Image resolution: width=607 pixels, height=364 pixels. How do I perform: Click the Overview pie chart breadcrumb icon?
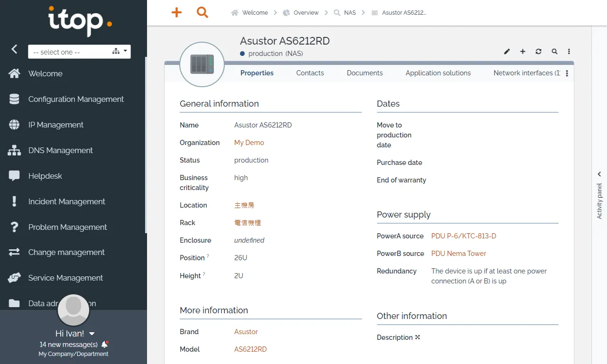[x=286, y=13]
